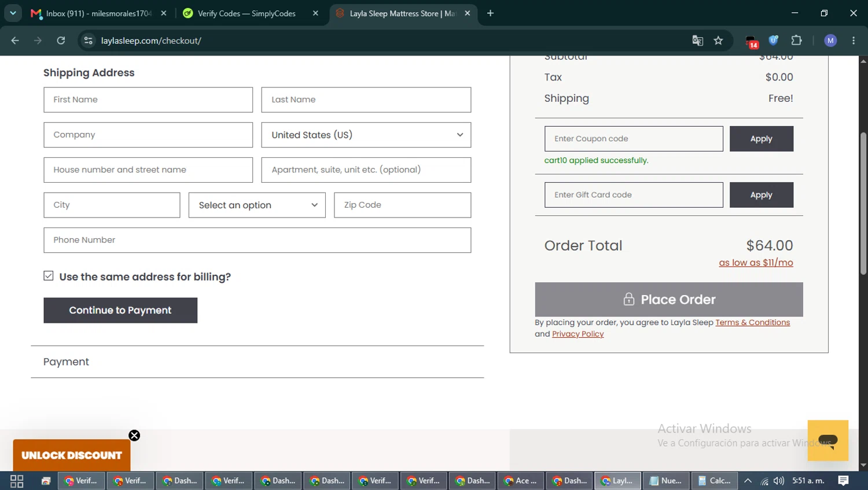Open the United States (US) country dropdown
This screenshot has height=490, width=868.
[366, 135]
